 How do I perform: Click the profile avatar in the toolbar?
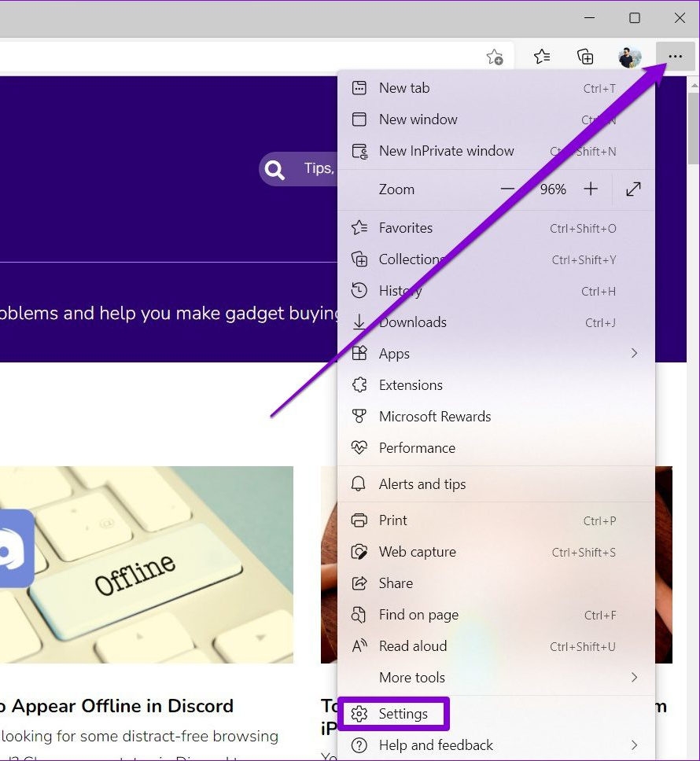click(x=629, y=56)
